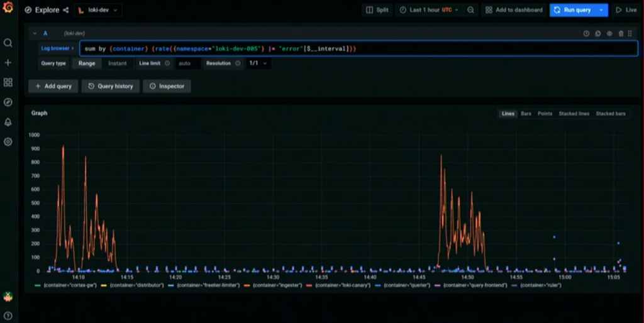Click the share icon next to Explore
Viewport: 644px width, 323px height.
coord(65,10)
